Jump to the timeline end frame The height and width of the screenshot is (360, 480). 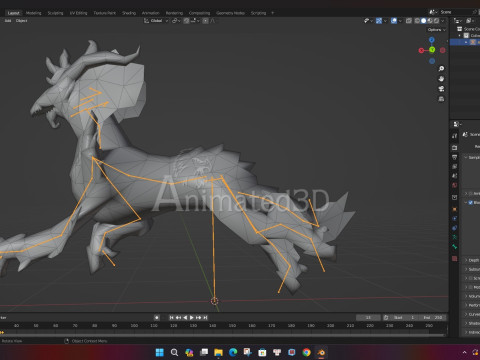pyautogui.click(x=205, y=318)
